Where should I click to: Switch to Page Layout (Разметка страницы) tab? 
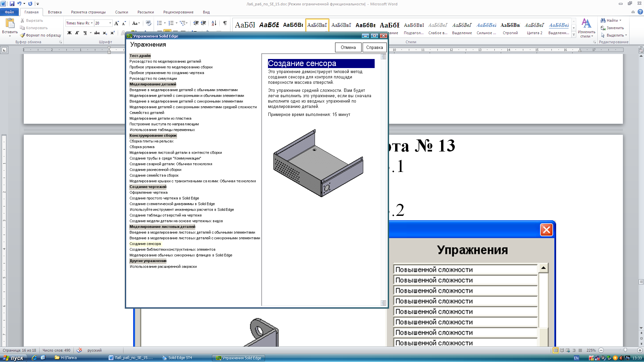(x=88, y=12)
